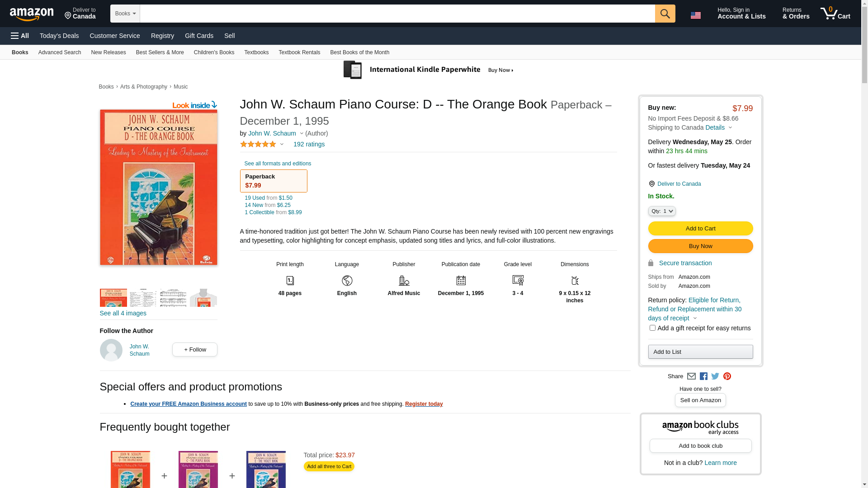Click the search magnifier button
The width and height of the screenshot is (868, 488).
coord(665,14)
